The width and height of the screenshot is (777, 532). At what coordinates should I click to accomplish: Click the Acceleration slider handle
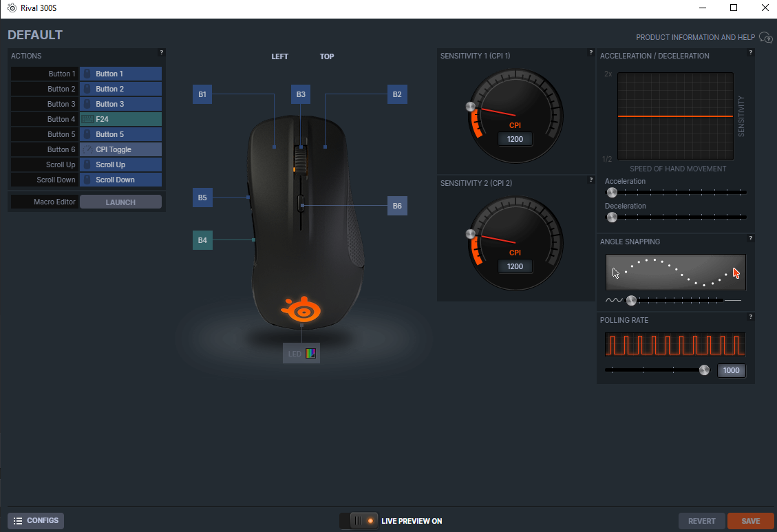(x=612, y=192)
